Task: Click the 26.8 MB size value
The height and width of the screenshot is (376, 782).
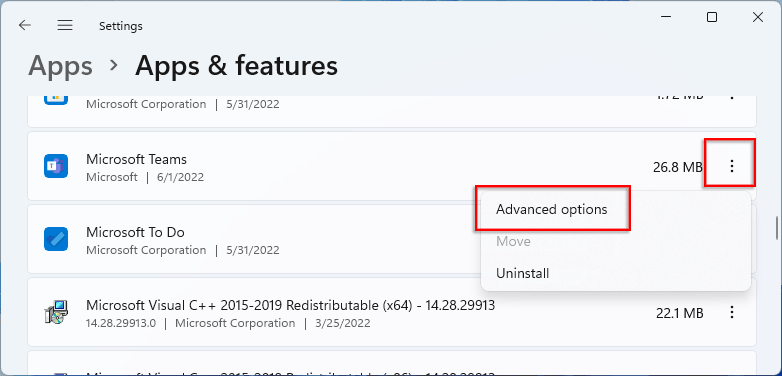Action: pyautogui.click(x=678, y=167)
